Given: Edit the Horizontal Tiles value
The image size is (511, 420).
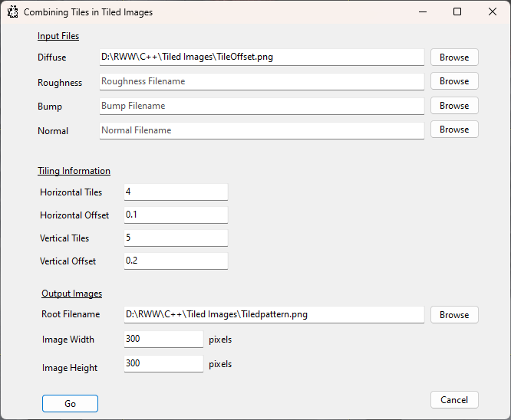Looking at the screenshot, I should [175, 192].
